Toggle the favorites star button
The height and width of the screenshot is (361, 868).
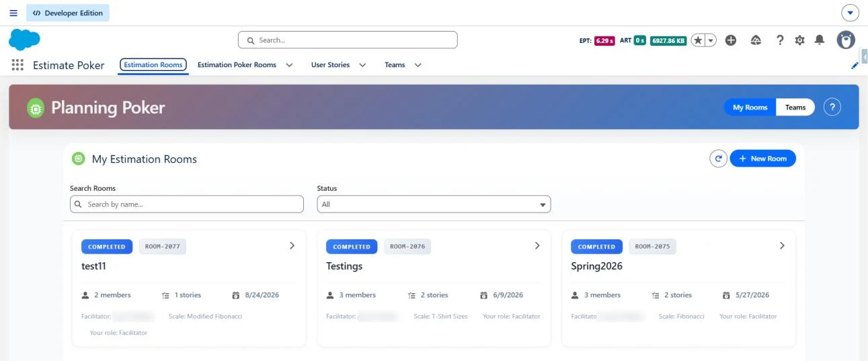(x=698, y=40)
